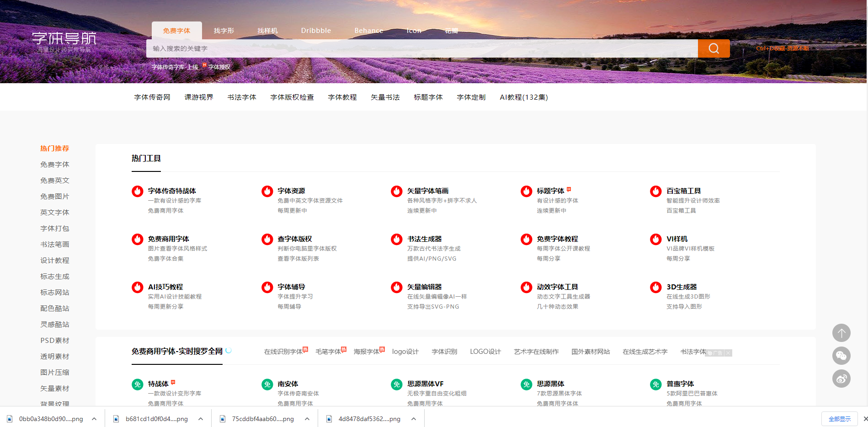868x427 pixels.
Task: Click 字体授权 link under the search box
Action: click(219, 67)
